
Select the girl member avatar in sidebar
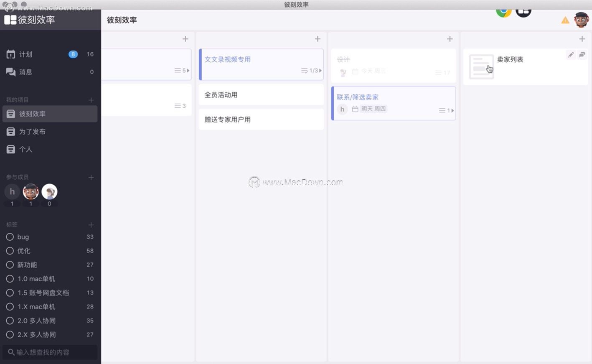(x=49, y=191)
